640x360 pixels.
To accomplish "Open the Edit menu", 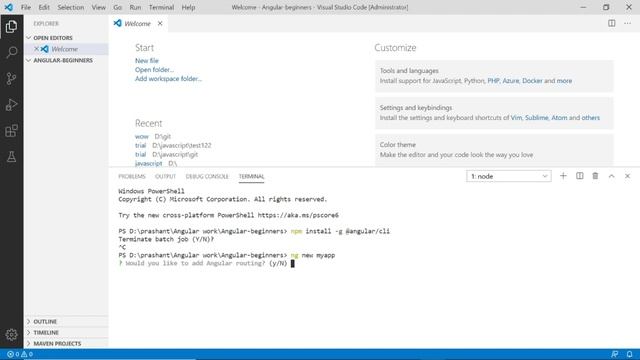I will [44, 7].
